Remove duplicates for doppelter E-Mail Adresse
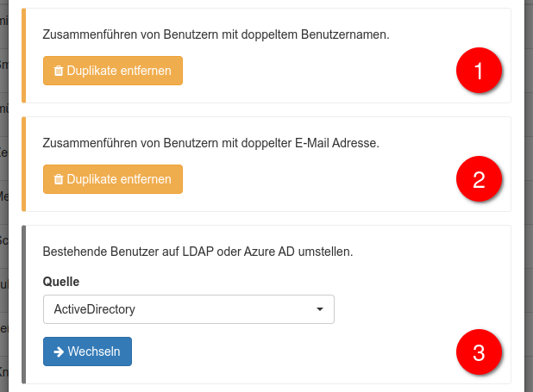 click(113, 179)
